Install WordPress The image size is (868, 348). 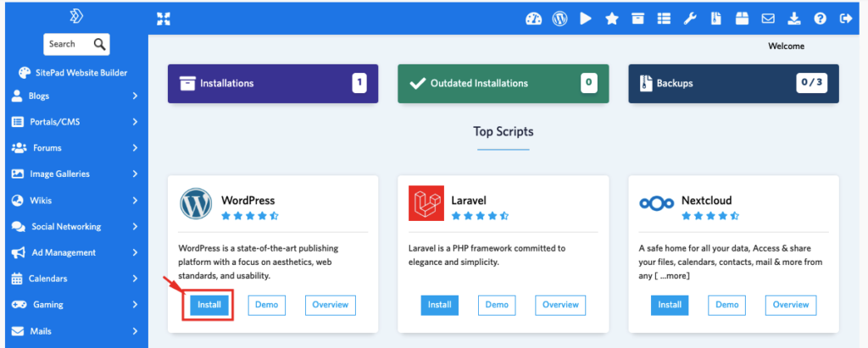point(209,305)
